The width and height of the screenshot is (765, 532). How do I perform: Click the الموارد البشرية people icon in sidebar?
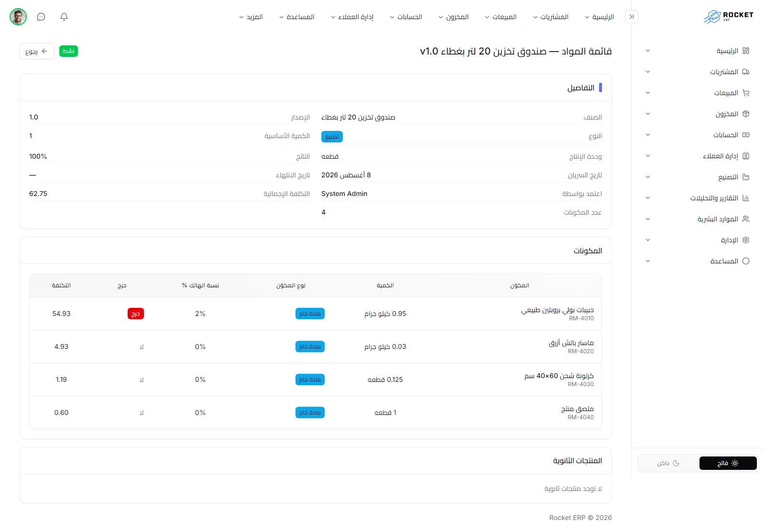pyautogui.click(x=746, y=219)
